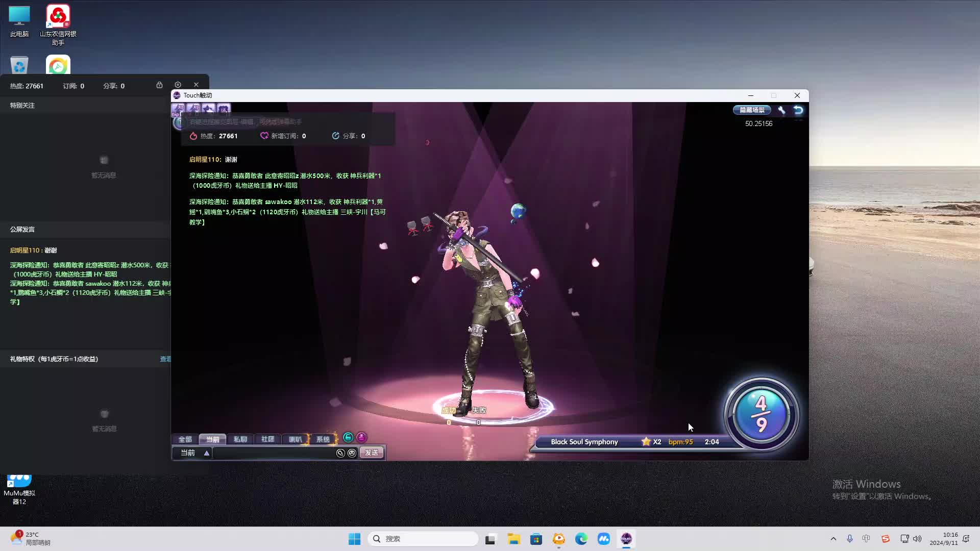Open the emoji smiley picker in chat
Viewport: 980px width, 551px height.
(x=352, y=453)
